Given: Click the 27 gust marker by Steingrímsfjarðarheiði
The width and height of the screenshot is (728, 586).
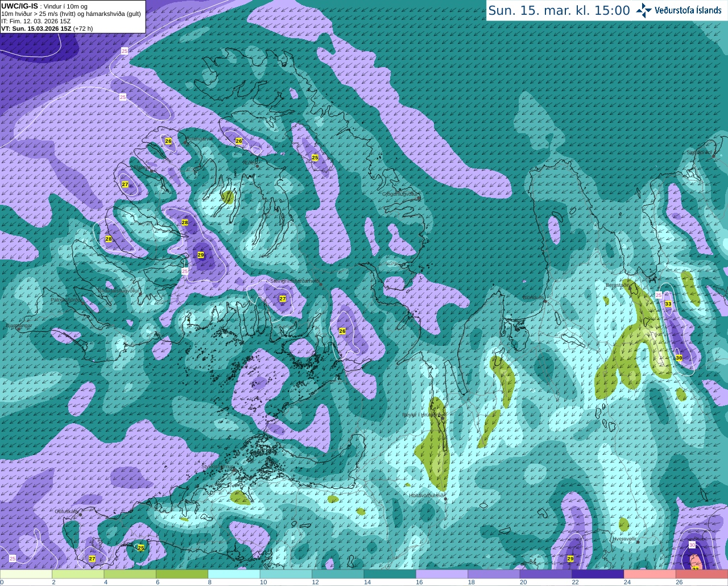Looking at the screenshot, I should coord(283,299).
